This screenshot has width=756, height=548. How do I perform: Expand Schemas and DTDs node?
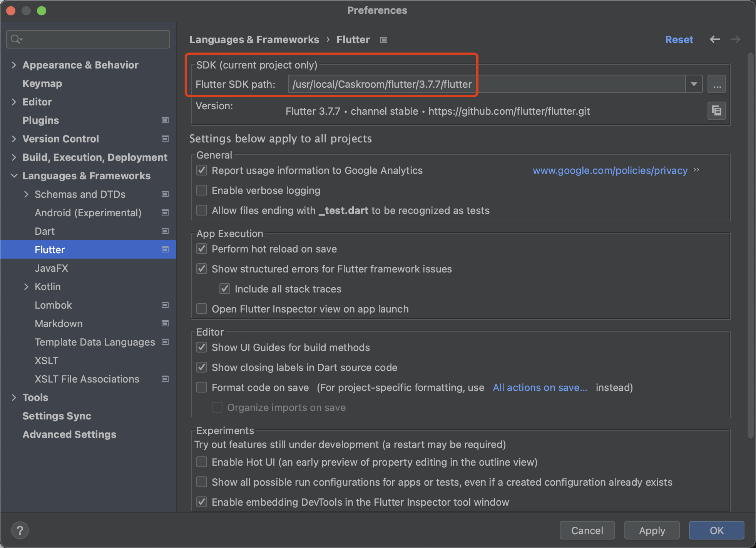tap(26, 194)
